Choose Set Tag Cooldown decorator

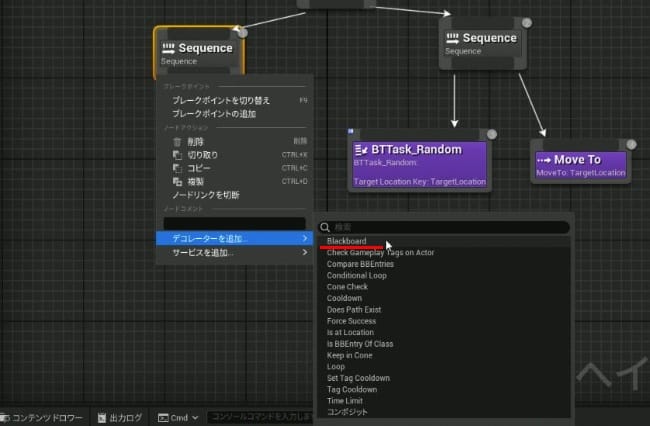pyautogui.click(x=358, y=378)
